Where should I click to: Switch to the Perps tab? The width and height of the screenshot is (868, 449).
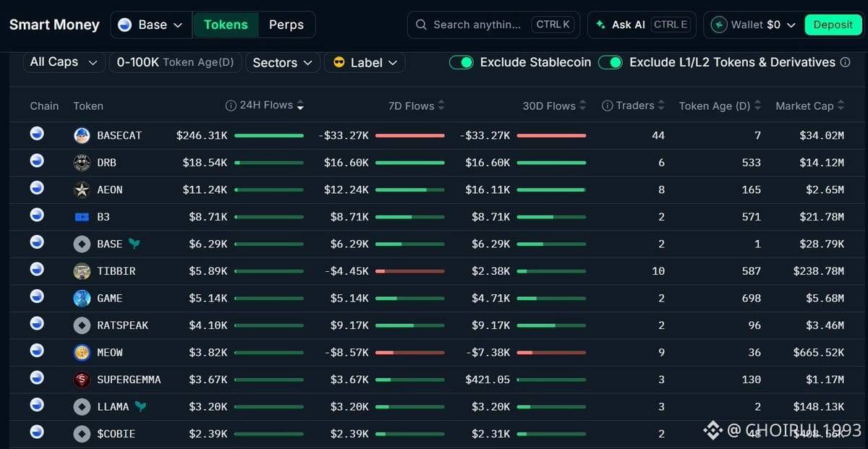(286, 25)
